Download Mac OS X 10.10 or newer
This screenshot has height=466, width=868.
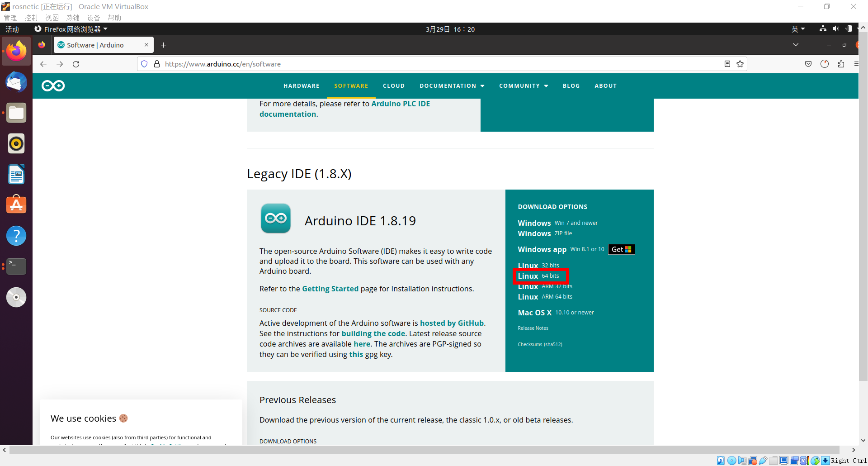pos(556,313)
